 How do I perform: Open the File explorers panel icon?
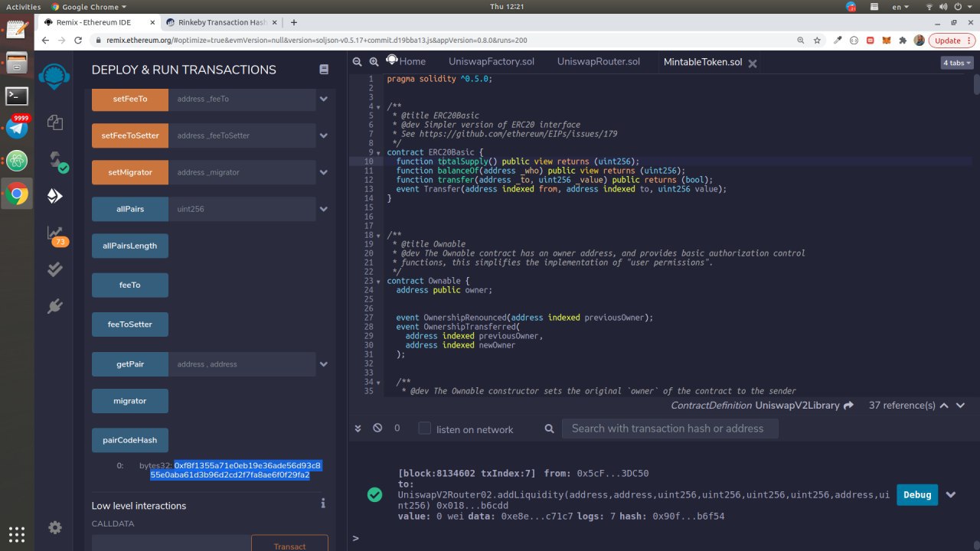54,122
